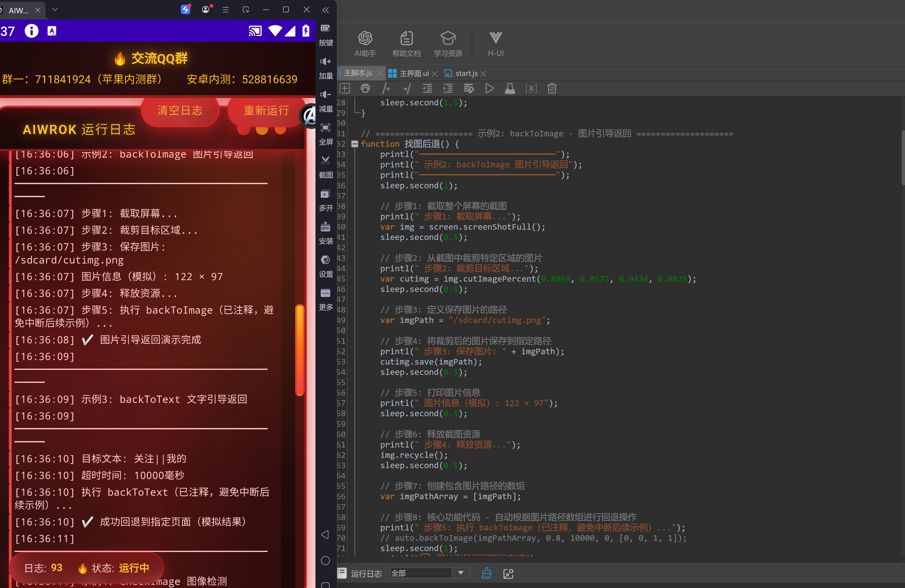The width and height of the screenshot is (905, 588).
Task: Click the add new file plus icon
Action: point(344,89)
